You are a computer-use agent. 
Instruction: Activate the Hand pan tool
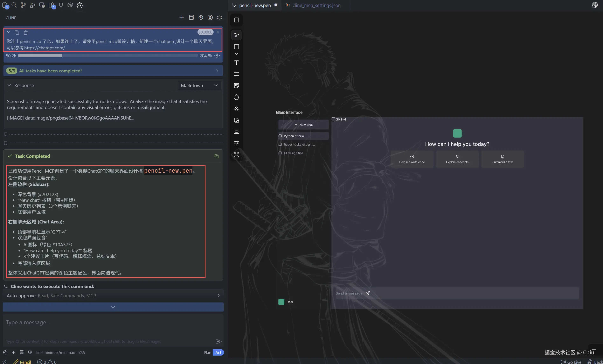pyautogui.click(x=236, y=97)
